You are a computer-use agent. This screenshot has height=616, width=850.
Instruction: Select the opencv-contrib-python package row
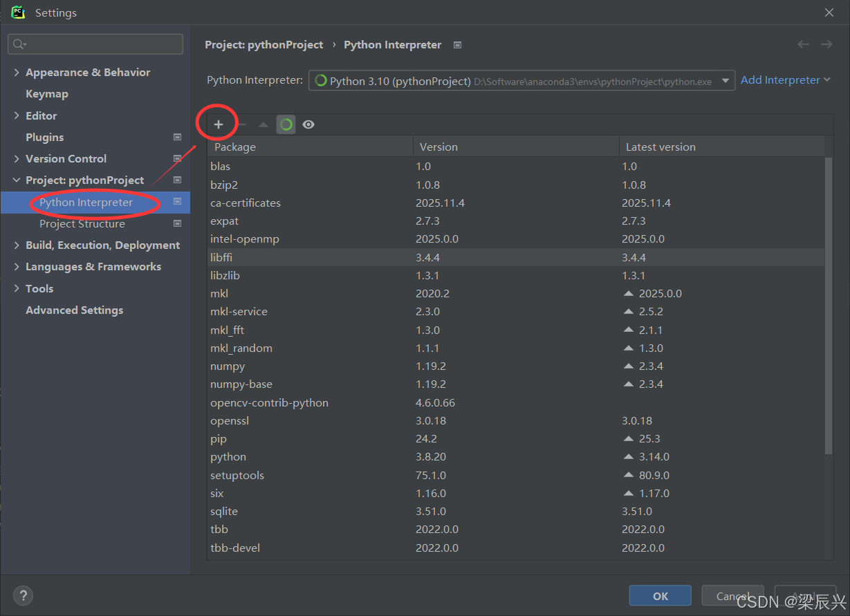(516, 402)
